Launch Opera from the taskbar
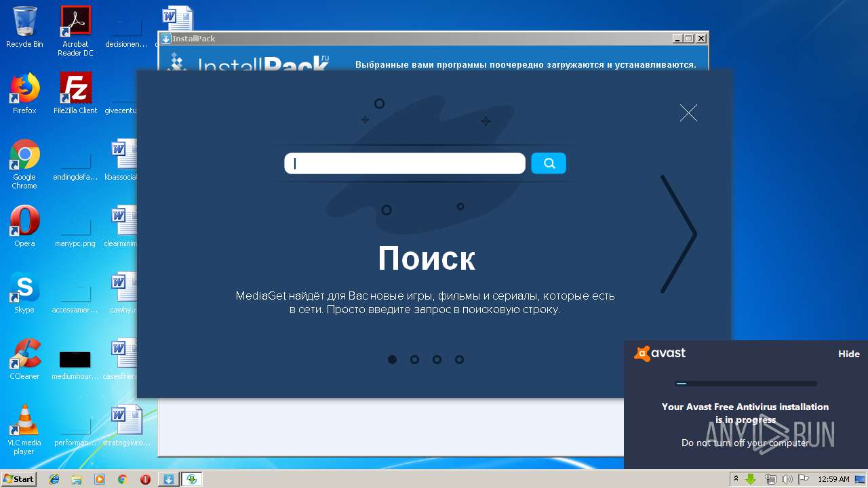 [x=145, y=479]
